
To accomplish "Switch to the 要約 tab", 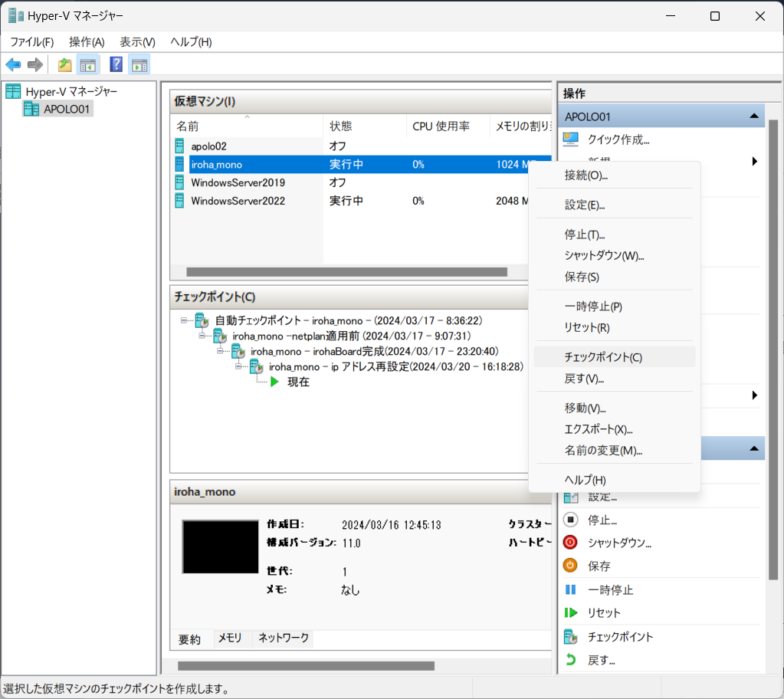I will click(x=189, y=639).
